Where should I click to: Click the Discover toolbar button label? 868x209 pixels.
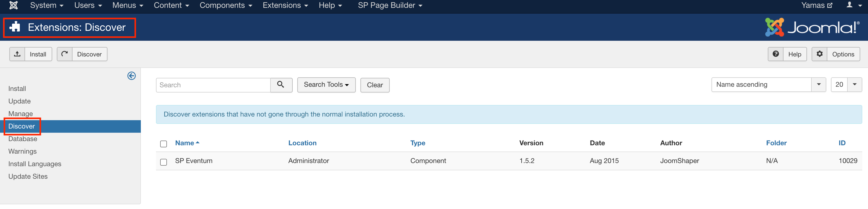(89, 54)
